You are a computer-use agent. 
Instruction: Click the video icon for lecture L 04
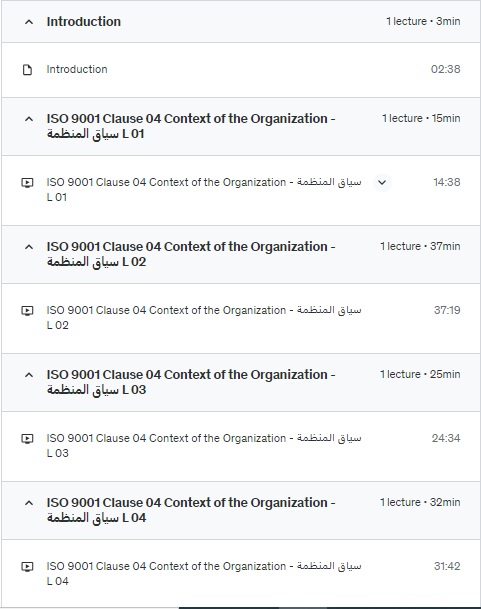pos(27,567)
